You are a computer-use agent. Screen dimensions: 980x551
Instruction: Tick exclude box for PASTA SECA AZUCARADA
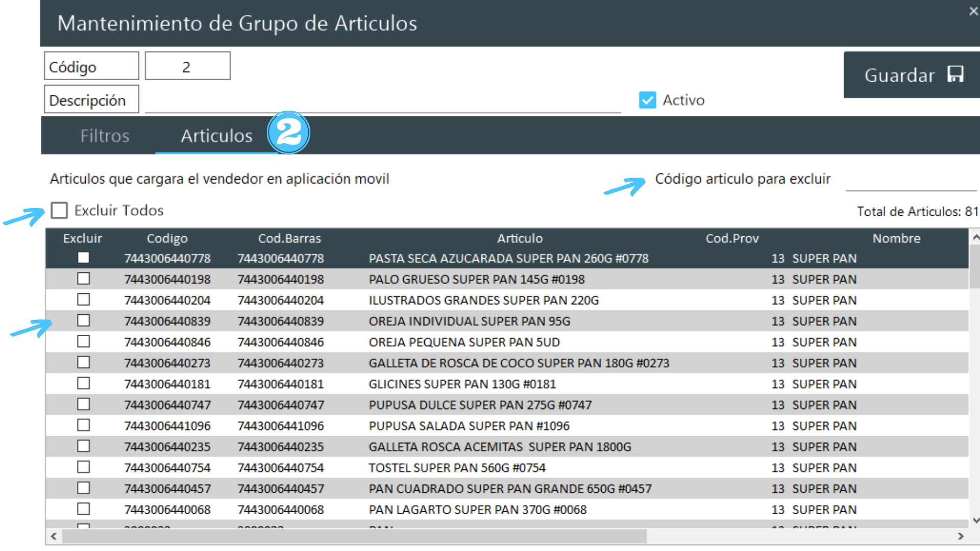click(x=83, y=258)
